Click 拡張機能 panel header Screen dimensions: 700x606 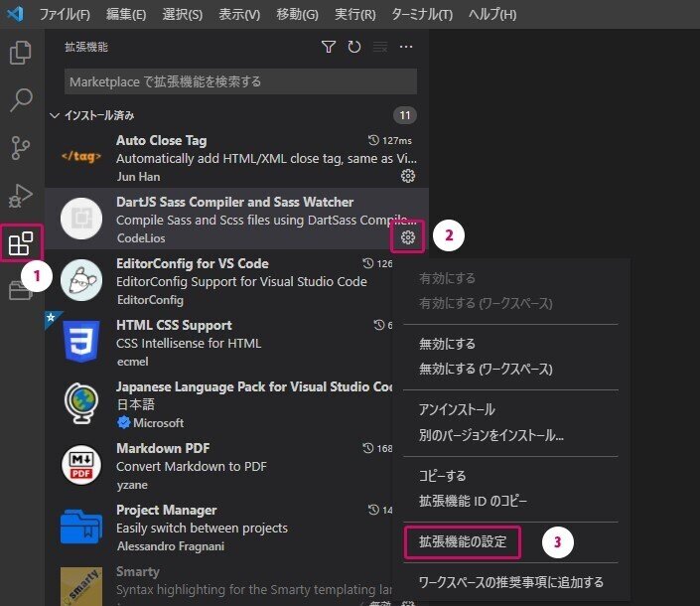tap(86, 47)
